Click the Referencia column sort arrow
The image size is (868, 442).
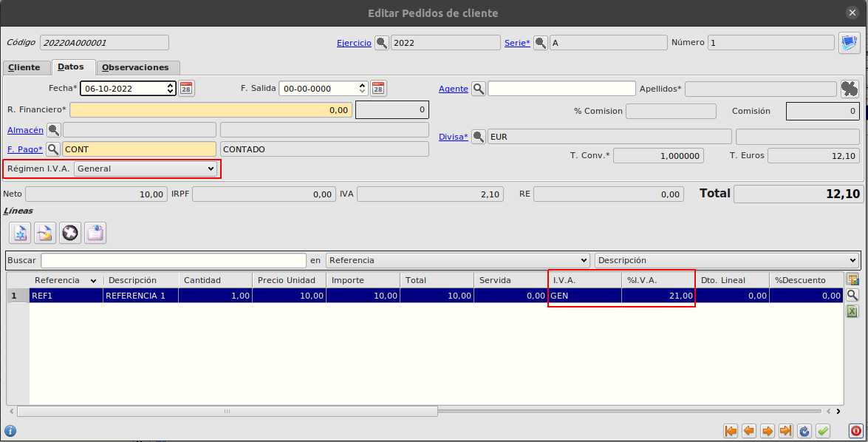coord(94,281)
